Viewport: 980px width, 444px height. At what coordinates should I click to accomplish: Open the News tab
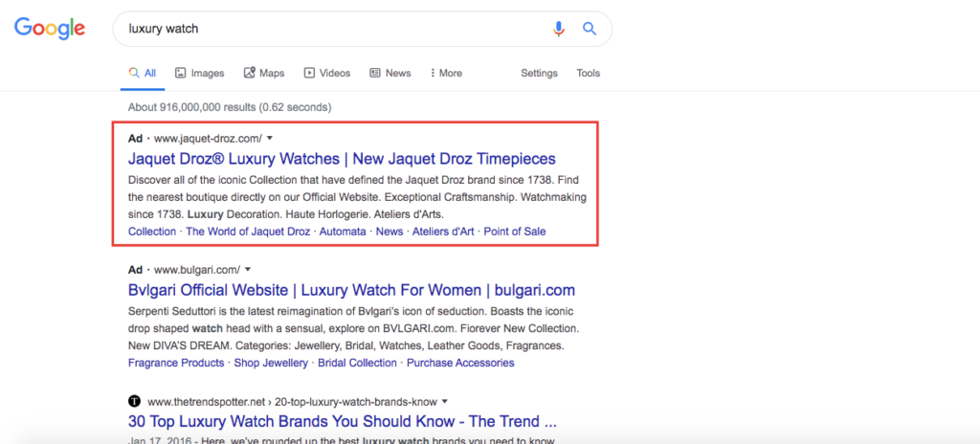[390, 73]
